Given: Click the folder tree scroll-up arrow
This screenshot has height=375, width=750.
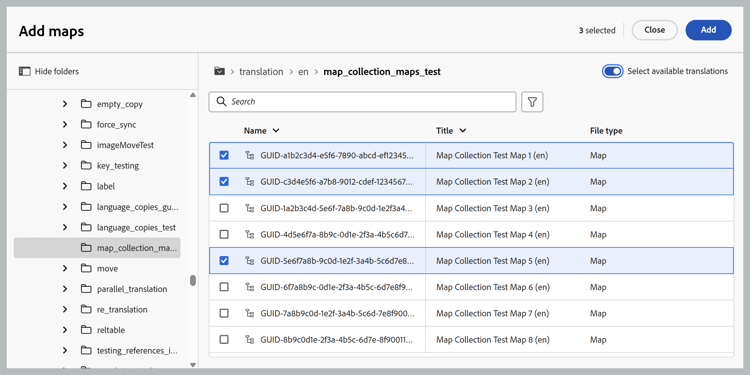Looking at the screenshot, I should pyautogui.click(x=193, y=95).
